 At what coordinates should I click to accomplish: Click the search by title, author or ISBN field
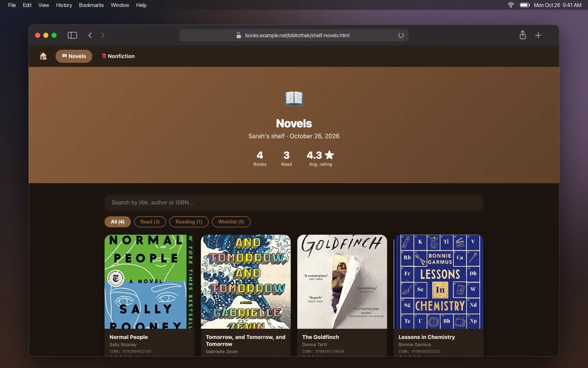pos(294,202)
